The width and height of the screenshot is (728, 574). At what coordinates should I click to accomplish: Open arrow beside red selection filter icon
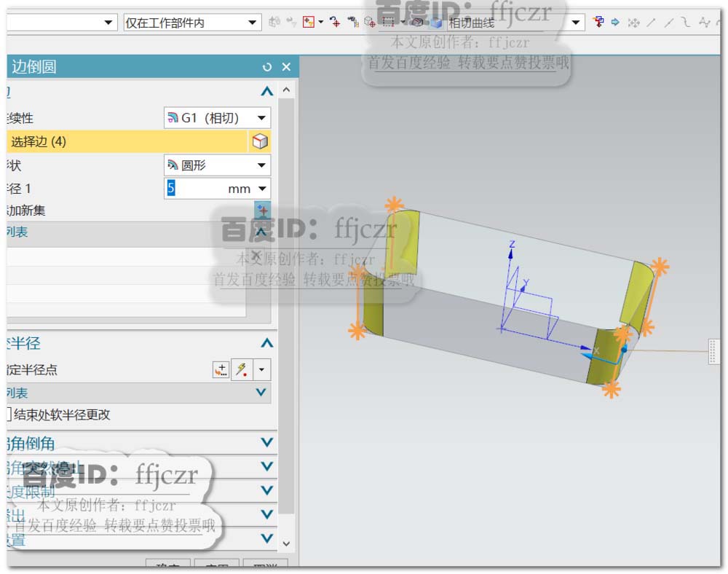(321, 22)
